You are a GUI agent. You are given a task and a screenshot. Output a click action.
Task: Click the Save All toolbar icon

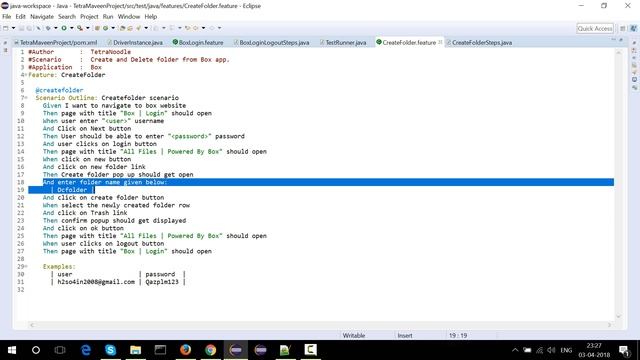29,28
